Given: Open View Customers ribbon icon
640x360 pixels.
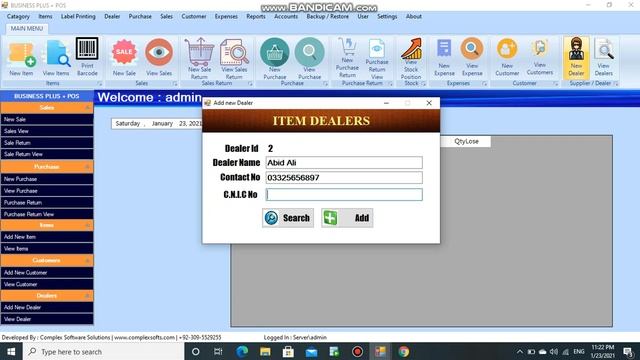Looking at the screenshot, I should click(540, 58).
